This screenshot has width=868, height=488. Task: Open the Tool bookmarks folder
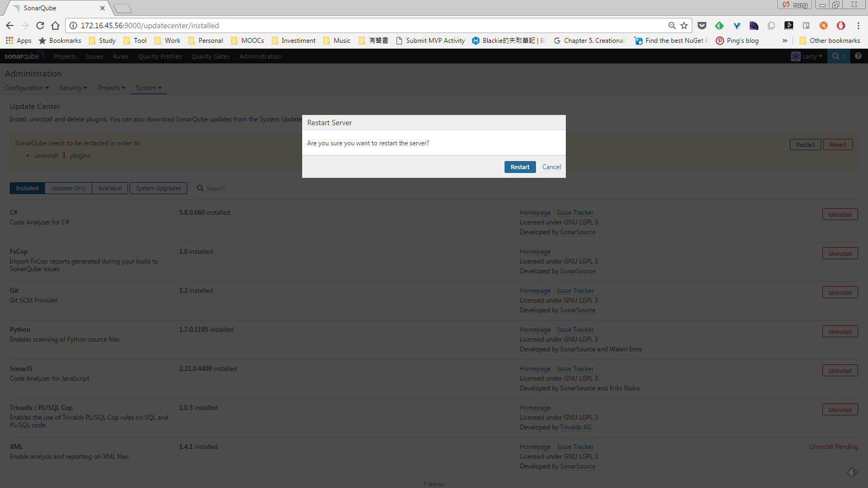[x=135, y=41]
